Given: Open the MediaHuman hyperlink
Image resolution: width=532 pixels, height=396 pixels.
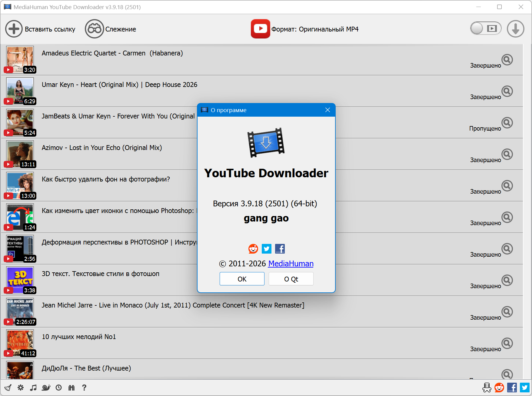Looking at the screenshot, I should [291, 264].
